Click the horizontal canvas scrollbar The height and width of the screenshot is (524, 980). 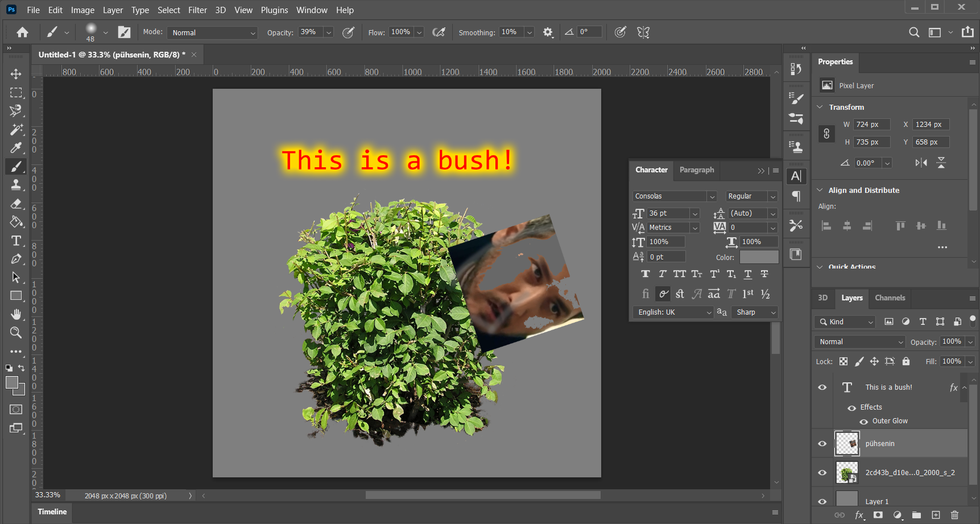pyautogui.click(x=483, y=496)
